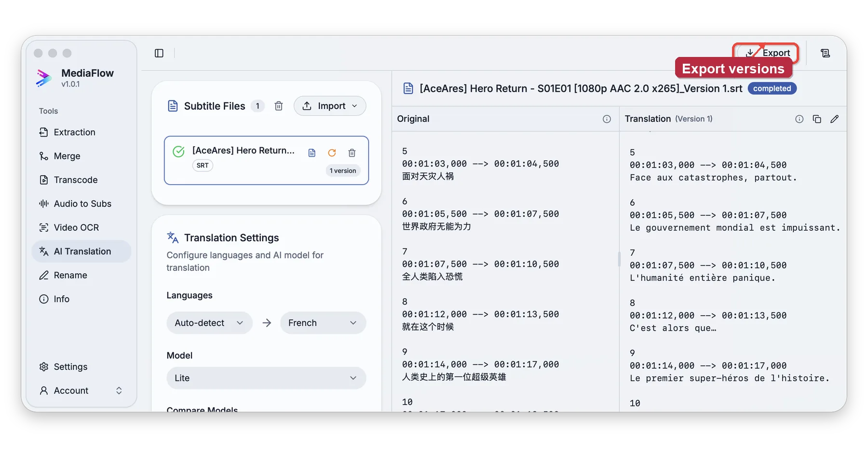The height and width of the screenshot is (458, 868).
Task: Delete Hero Return file trash icon
Action: (x=352, y=153)
